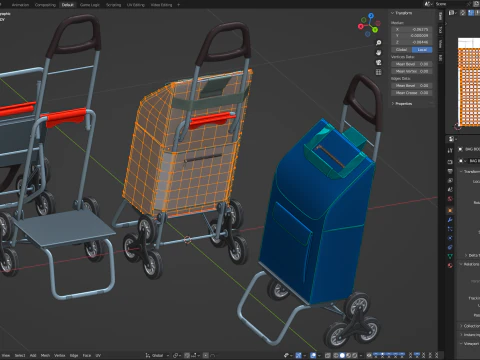Open the Animation workspace tab
The width and height of the screenshot is (480, 360).
coord(20,5)
